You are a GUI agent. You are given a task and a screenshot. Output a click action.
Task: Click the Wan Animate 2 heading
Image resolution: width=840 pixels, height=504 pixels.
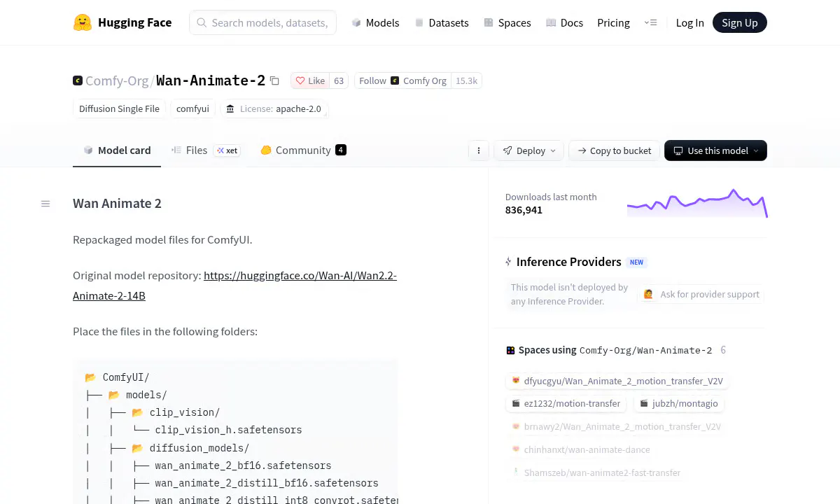[117, 204]
